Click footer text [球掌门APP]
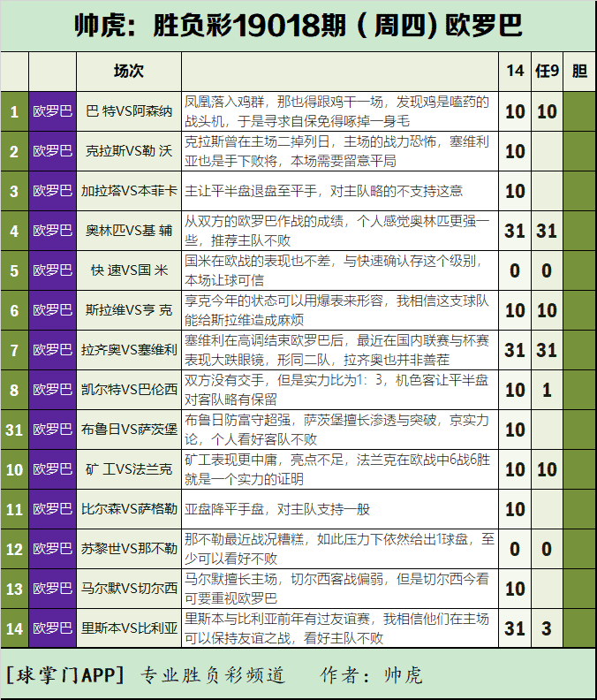The image size is (597, 700). (x=65, y=674)
